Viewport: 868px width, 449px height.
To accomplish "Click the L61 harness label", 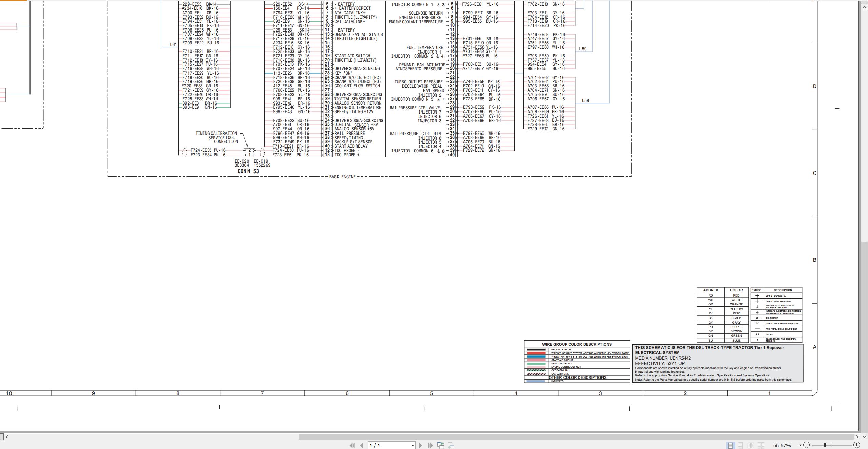I will click(x=173, y=44).
